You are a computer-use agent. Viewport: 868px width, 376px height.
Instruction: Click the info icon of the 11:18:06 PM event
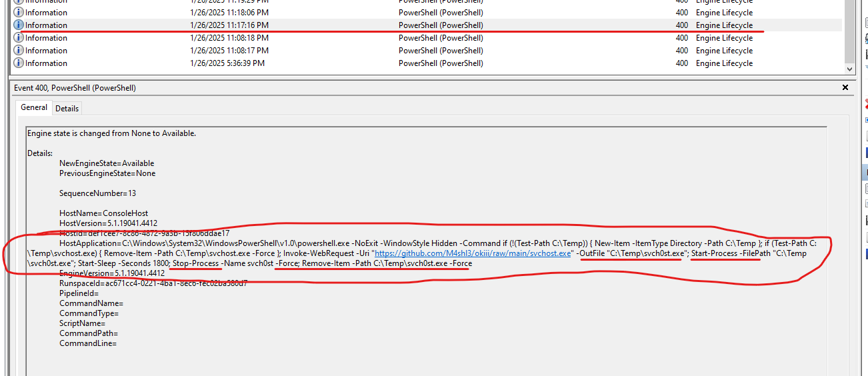(x=19, y=13)
